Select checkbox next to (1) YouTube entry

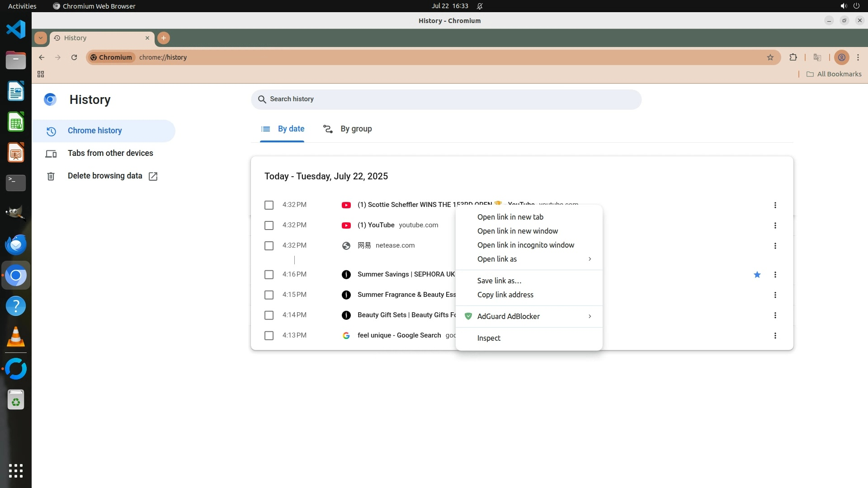click(269, 225)
